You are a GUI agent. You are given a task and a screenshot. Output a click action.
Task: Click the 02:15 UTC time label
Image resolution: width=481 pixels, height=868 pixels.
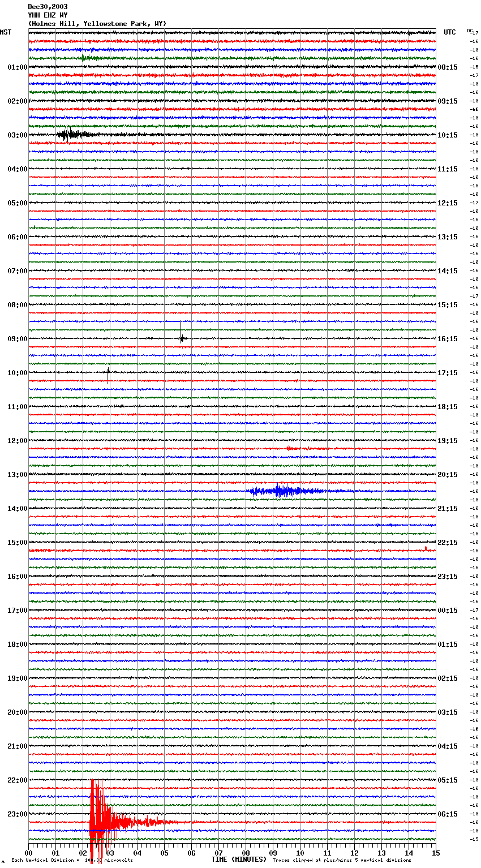[x=448, y=678]
